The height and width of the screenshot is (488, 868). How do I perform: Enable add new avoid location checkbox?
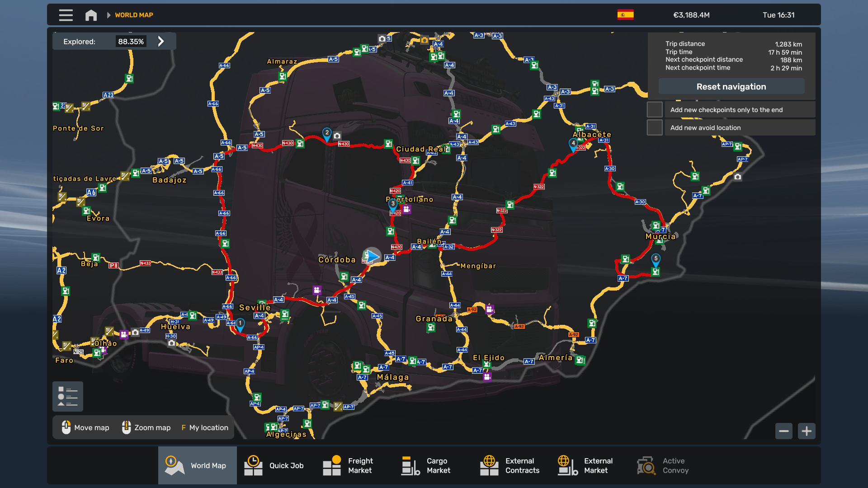(x=655, y=128)
